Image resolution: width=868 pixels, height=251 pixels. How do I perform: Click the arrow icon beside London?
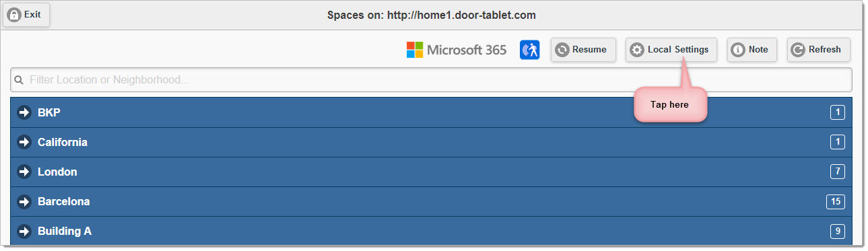(25, 172)
